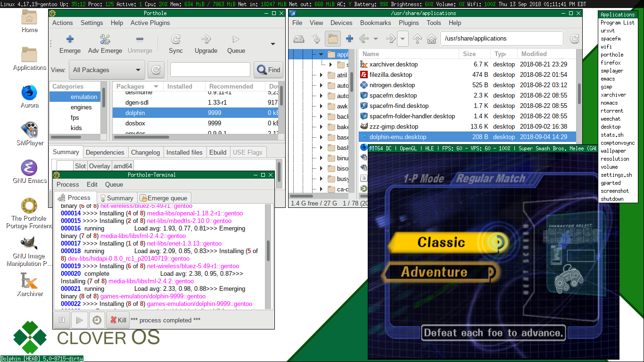Screen dimensions: 644x362
Task: Select the engines category in Porthole
Action: click(75, 107)
